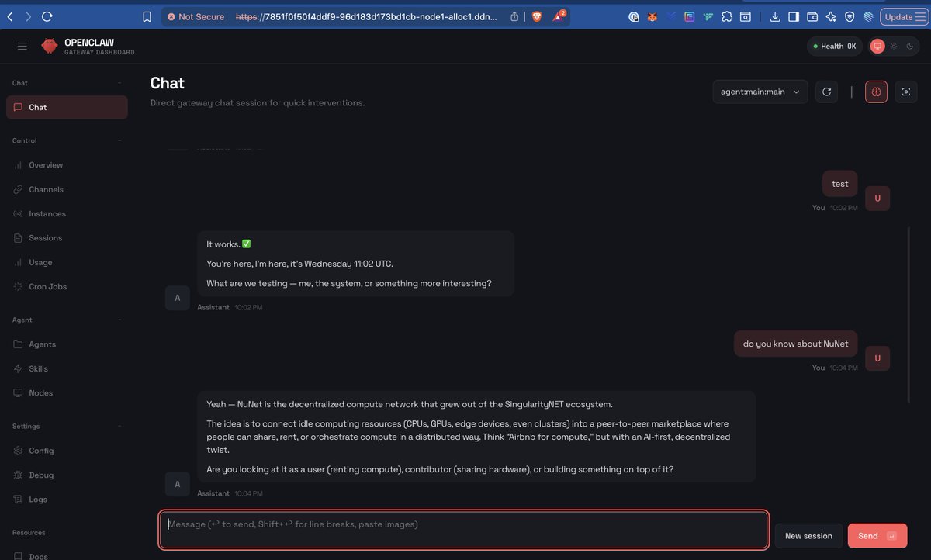Image resolution: width=931 pixels, height=560 pixels.
Task: Collapse the sidebar with hamburger menu icon
Action: pos(22,47)
